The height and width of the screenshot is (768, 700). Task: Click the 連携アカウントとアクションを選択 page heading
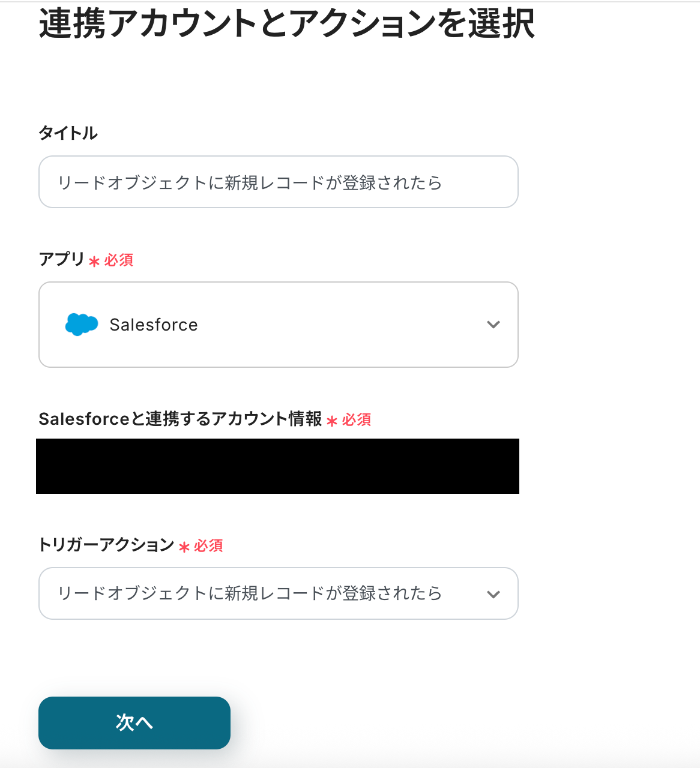click(286, 25)
